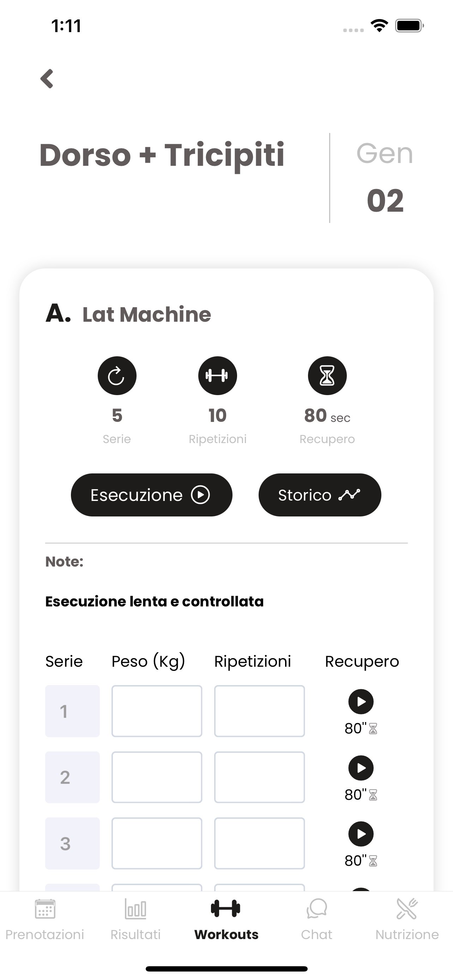Tap the back chevron arrow
The height and width of the screenshot is (980, 453).
click(47, 79)
